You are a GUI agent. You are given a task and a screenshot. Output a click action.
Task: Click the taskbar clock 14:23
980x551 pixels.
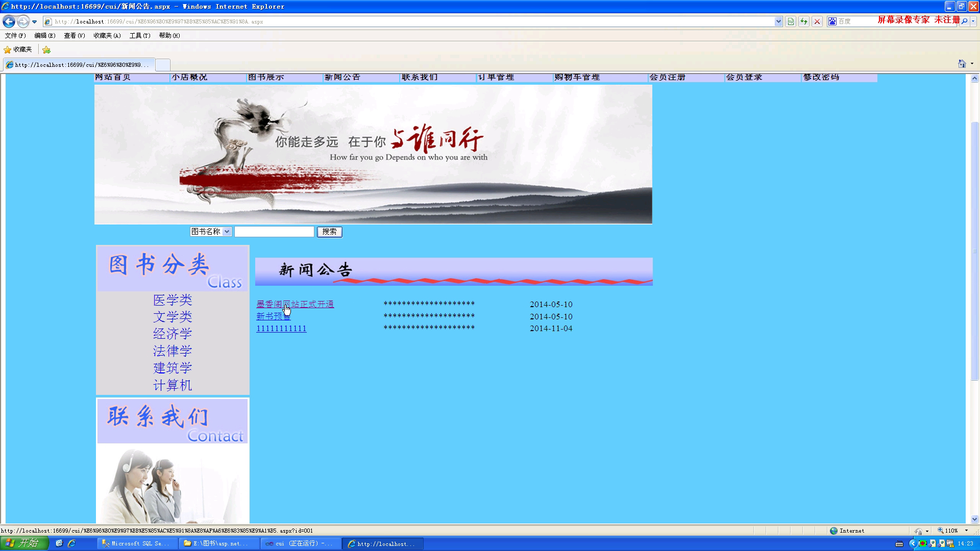click(x=965, y=544)
